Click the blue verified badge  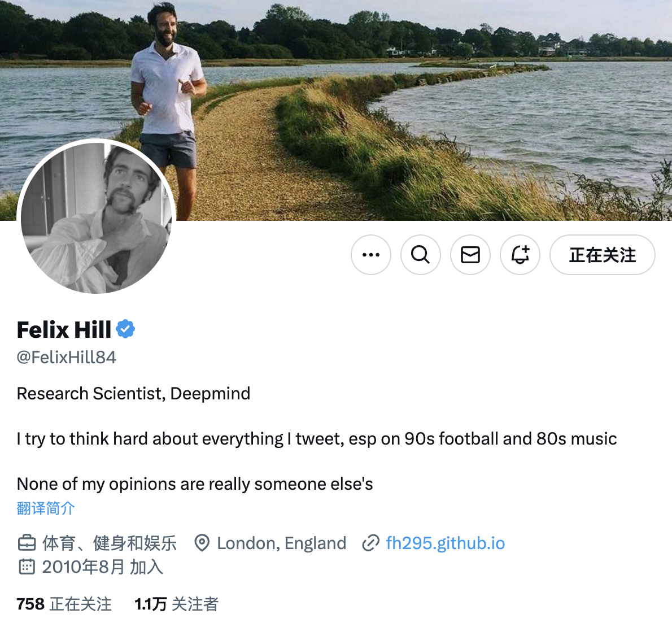click(x=125, y=329)
